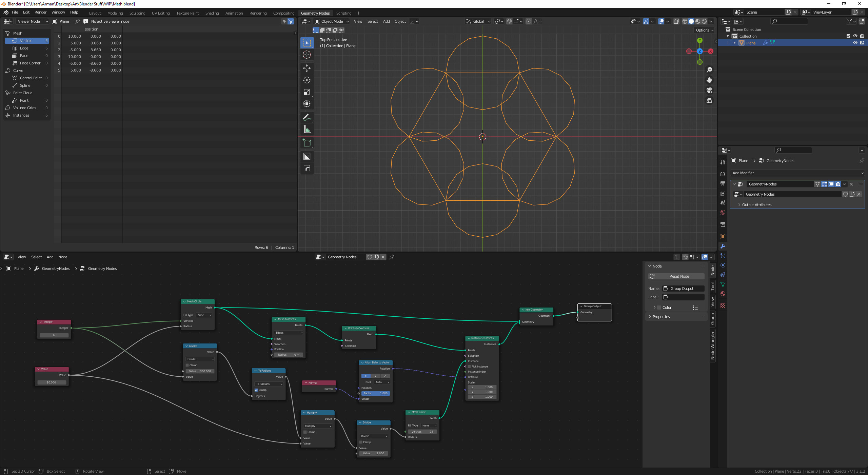Select the Scale tool in viewport toolbar

[x=307, y=92]
